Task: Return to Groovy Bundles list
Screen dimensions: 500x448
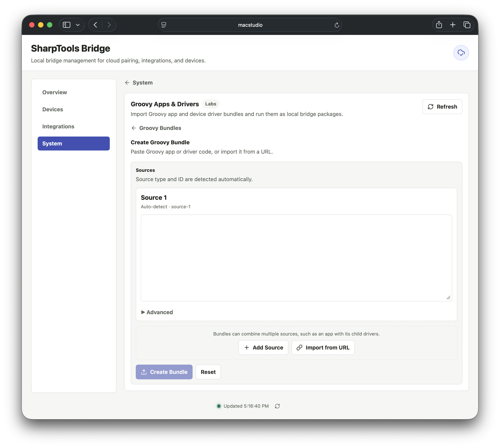Action: coord(156,128)
